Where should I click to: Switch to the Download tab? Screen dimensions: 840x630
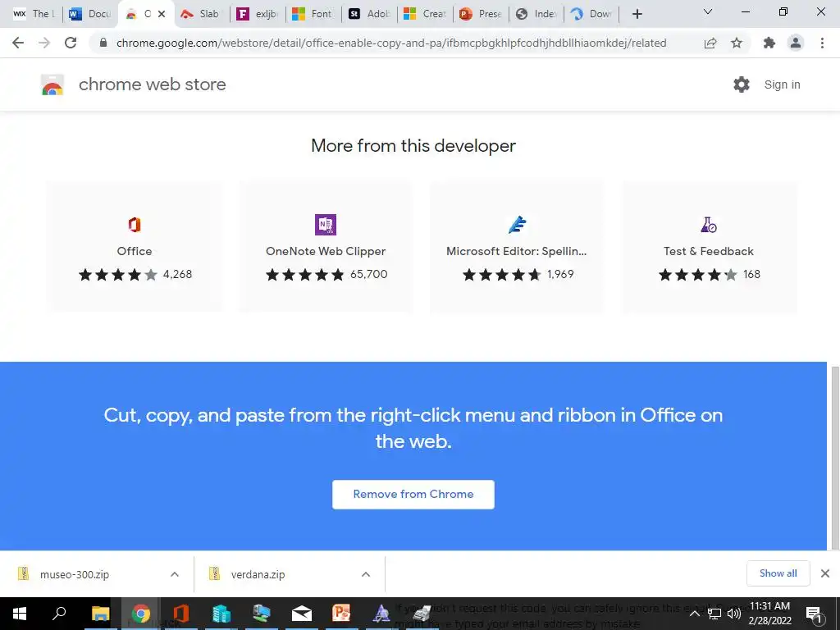tap(592, 14)
